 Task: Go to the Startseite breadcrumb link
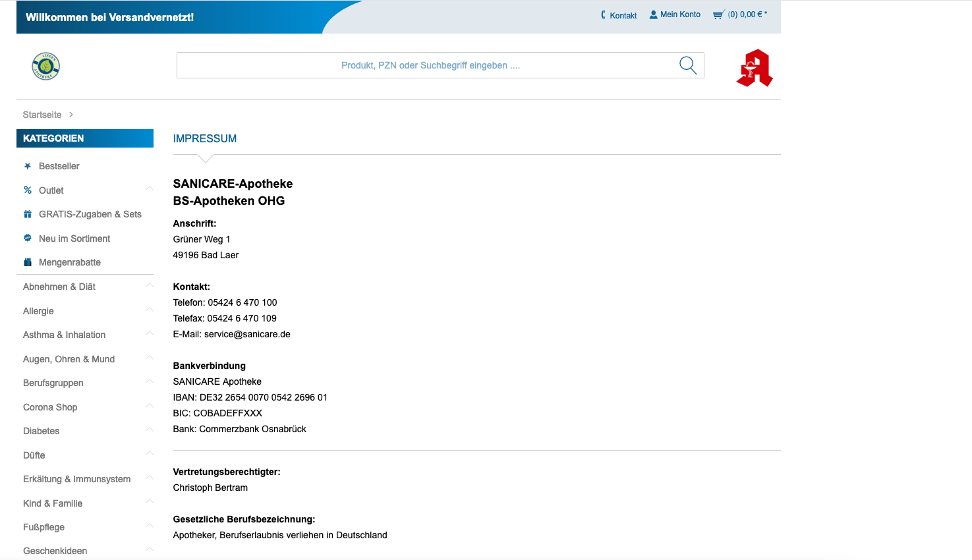[x=42, y=115]
